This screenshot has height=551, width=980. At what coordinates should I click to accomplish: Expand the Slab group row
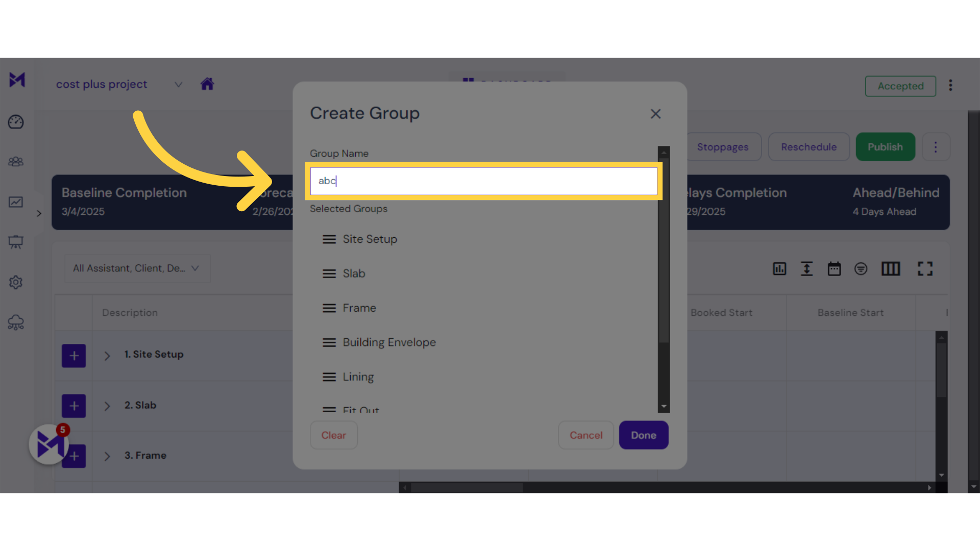(106, 405)
